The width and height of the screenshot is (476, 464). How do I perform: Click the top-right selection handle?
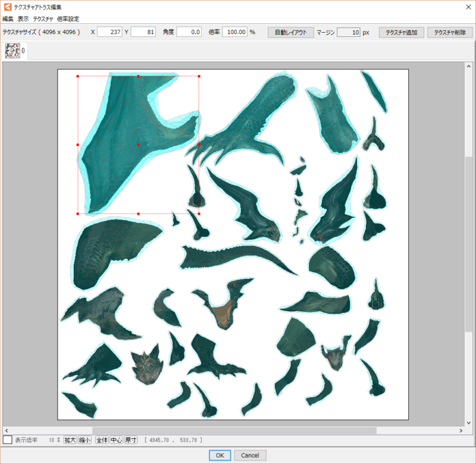[199, 76]
